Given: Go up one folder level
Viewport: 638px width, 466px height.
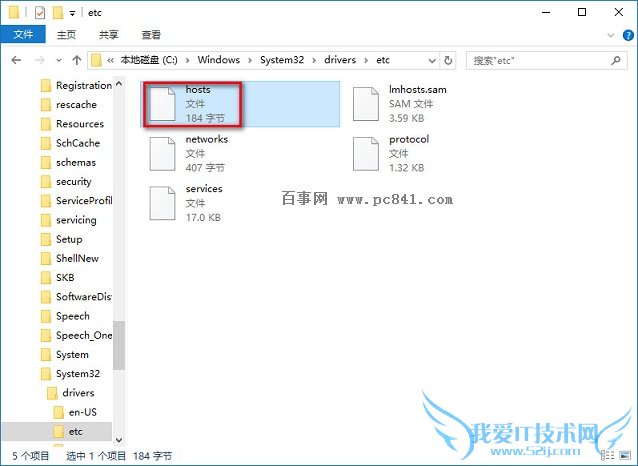Looking at the screenshot, I should click(76, 60).
